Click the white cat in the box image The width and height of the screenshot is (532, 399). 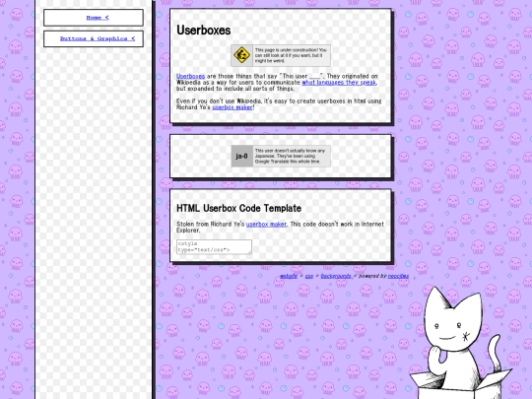[x=460, y=343]
